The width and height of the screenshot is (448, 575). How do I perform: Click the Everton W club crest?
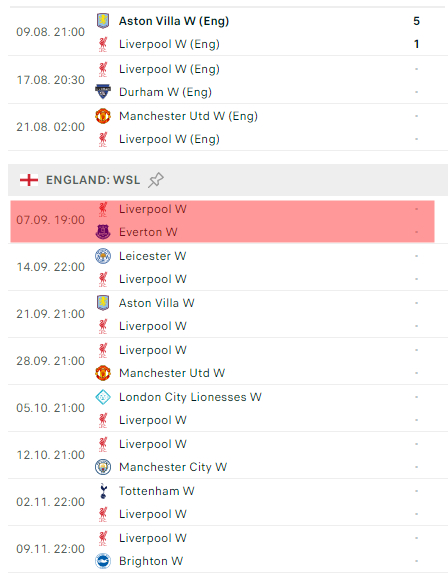pyautogui.click(x=103, y=232)
